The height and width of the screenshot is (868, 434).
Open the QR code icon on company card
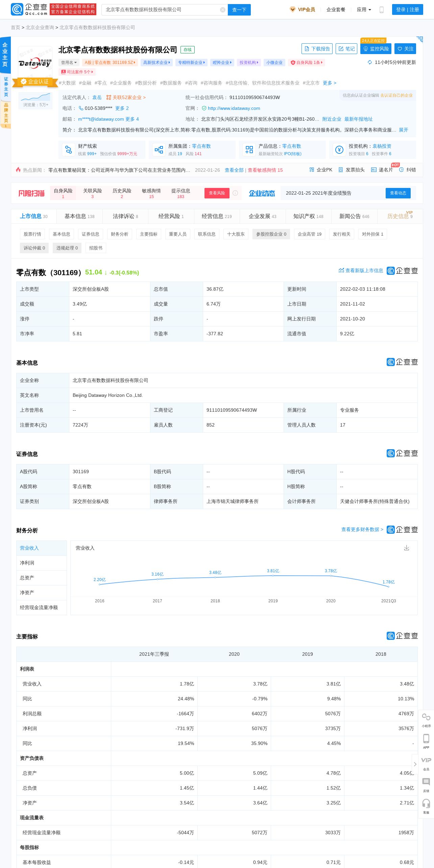420,40
